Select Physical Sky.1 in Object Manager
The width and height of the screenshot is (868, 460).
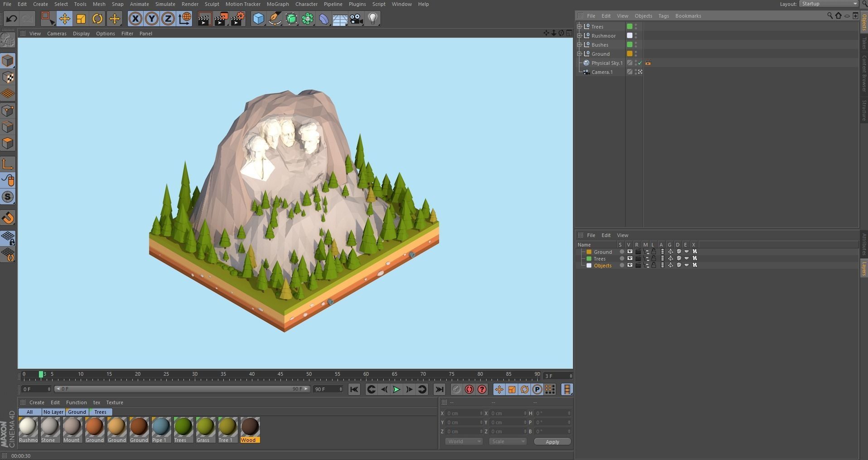(607, 63)
